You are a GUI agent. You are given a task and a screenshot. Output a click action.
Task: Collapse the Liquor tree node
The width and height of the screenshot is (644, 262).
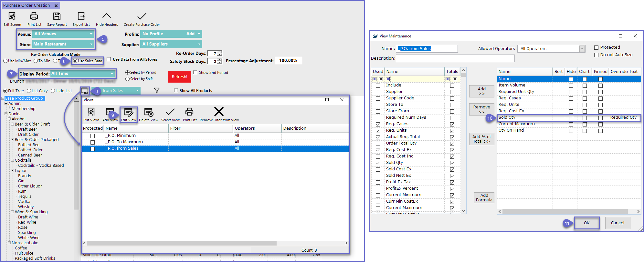pos(12,171)
